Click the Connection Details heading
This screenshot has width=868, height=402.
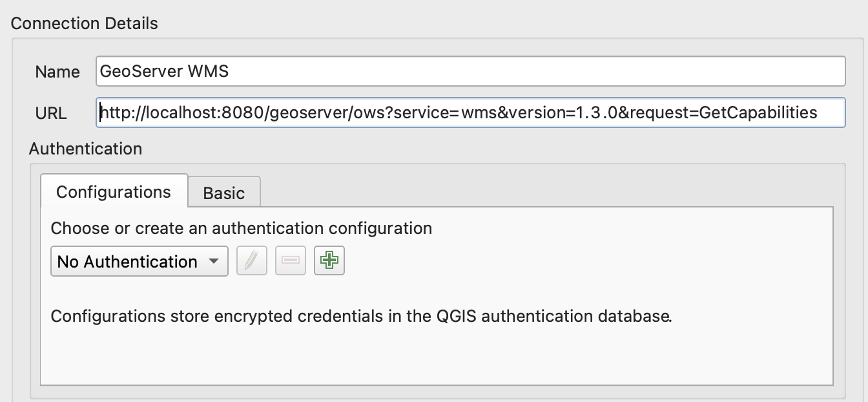tap(85, 24)
